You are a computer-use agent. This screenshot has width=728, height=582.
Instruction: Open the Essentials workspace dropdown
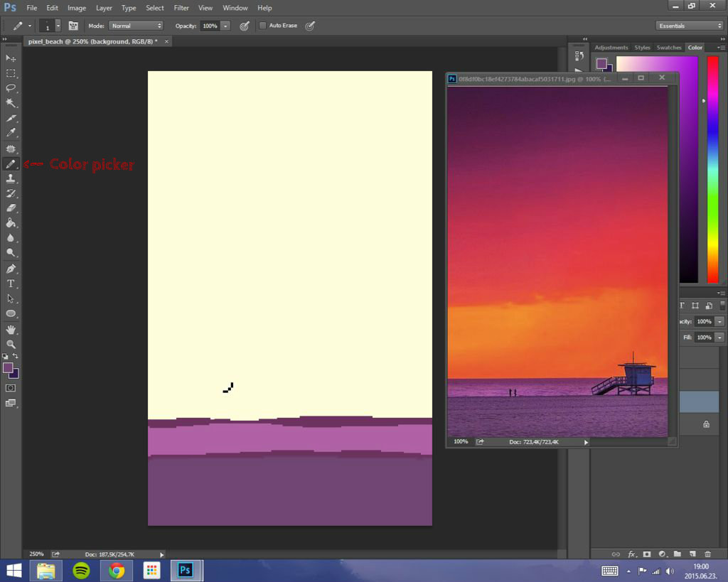(x=690, y=26)
